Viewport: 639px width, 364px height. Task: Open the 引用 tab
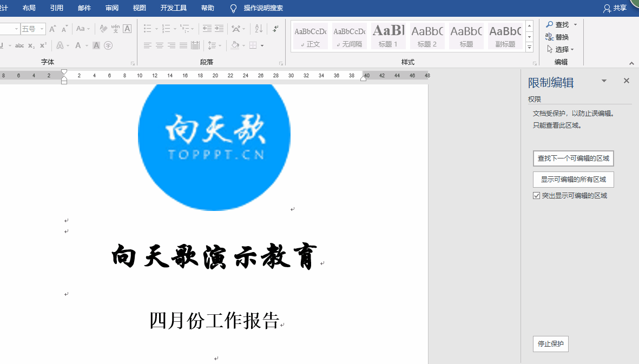coord(57,8)
